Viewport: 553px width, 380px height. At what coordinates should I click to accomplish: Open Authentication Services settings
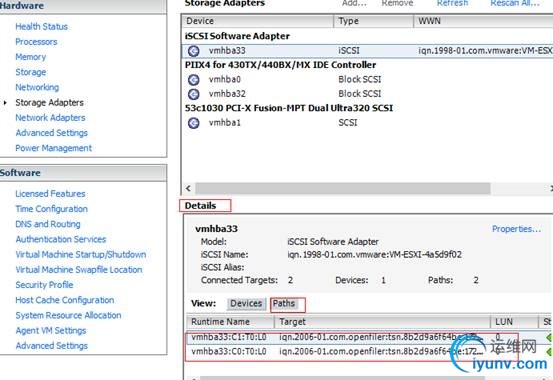[x=61, y=239]
